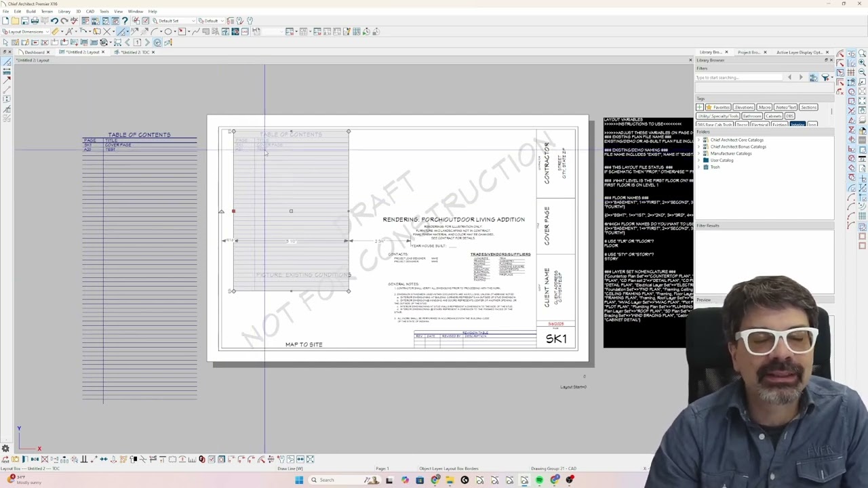This screenshot has width=868, height=488.
Task: Select the DBS tag button
Action: (790, 116)
